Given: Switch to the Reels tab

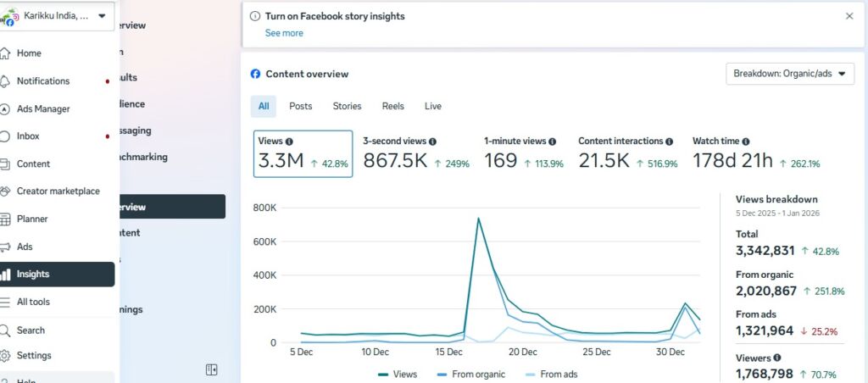Looking at the screenshot, I should pos(392,107).
